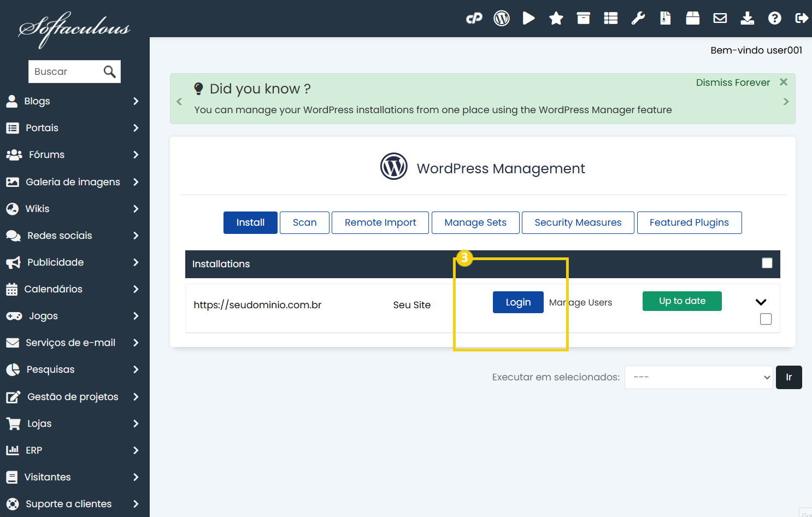Show previous tip with left arrow
This screenshot has height=517, width=812.
point(179,102)
